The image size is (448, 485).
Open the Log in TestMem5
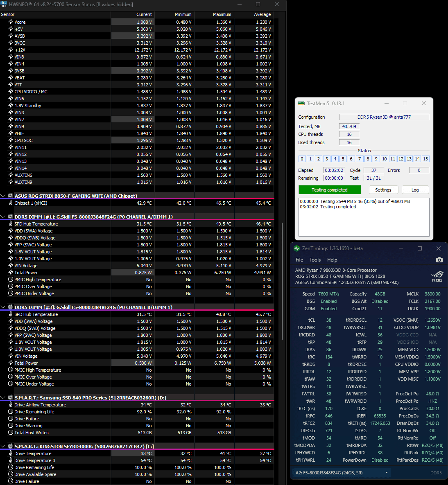pyautogui.click(x=415, y=190)
